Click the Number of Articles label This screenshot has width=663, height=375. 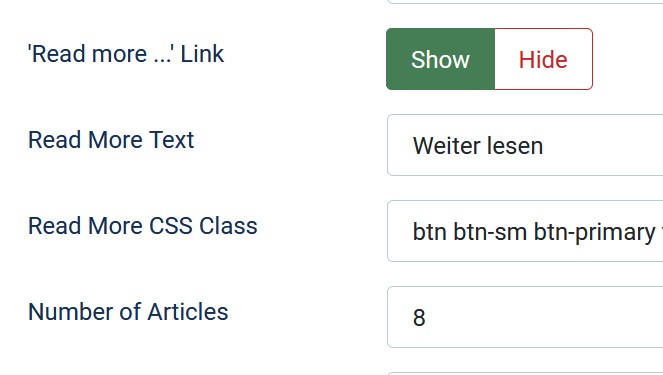click(128, 312)
